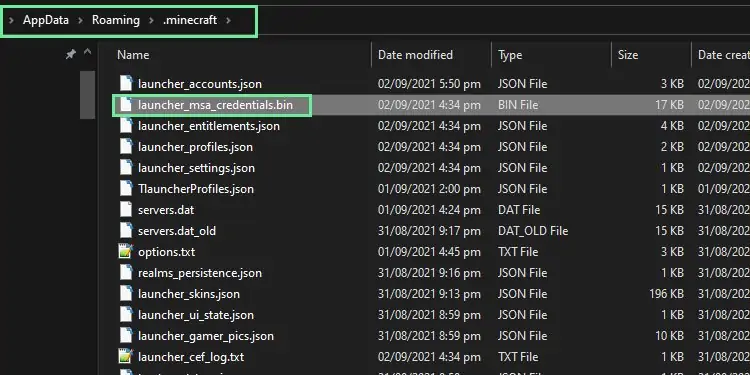750x375 pixels.
Task: Sort files by the Size column
Action: point(628,55)
